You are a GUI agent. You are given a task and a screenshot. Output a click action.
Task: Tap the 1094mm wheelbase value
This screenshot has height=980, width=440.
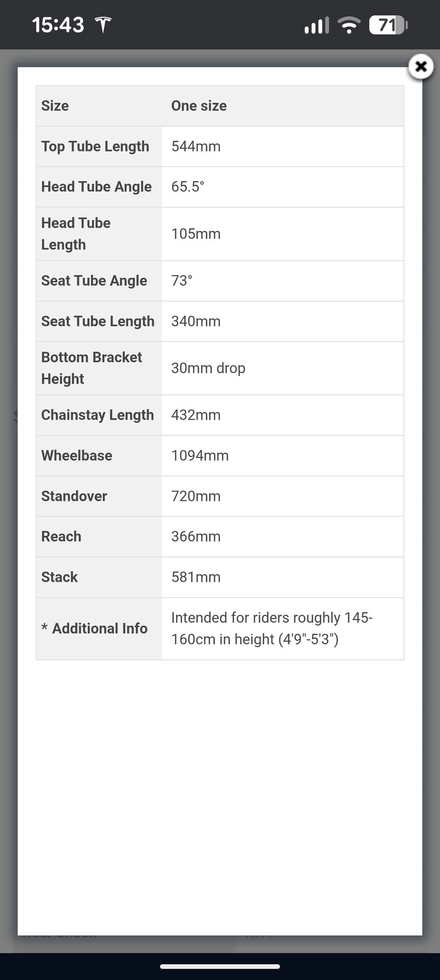click(200, 455)
